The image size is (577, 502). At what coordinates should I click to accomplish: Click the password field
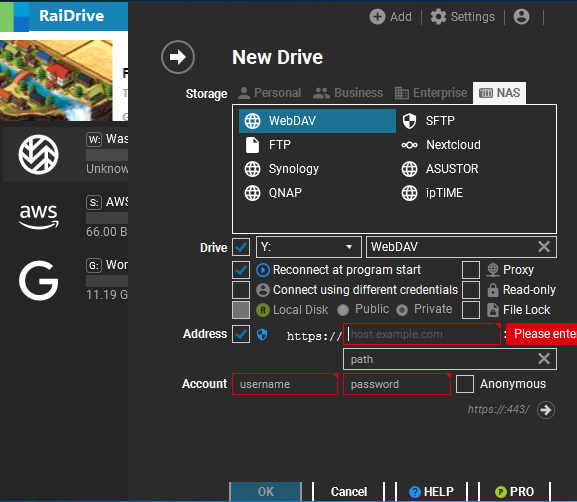click(x=397, y=384)
